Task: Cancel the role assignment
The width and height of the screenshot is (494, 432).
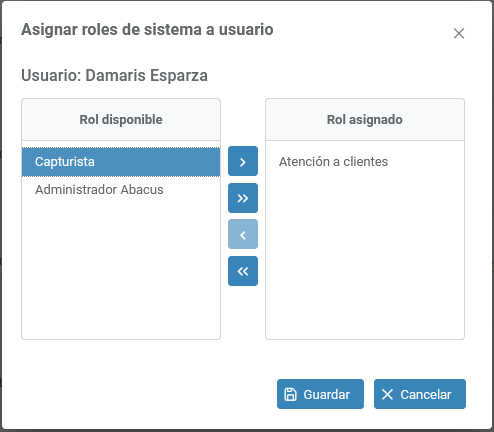Action: [420, 394]
